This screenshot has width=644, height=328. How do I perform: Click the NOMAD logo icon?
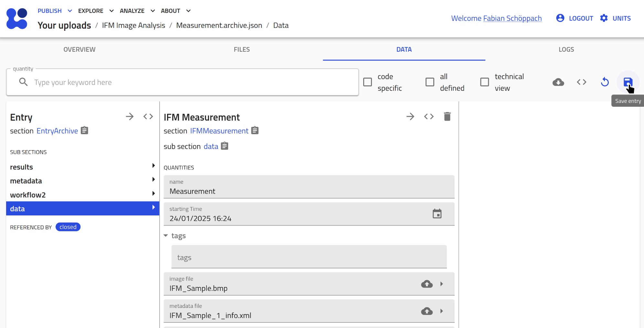coord(17,18)
